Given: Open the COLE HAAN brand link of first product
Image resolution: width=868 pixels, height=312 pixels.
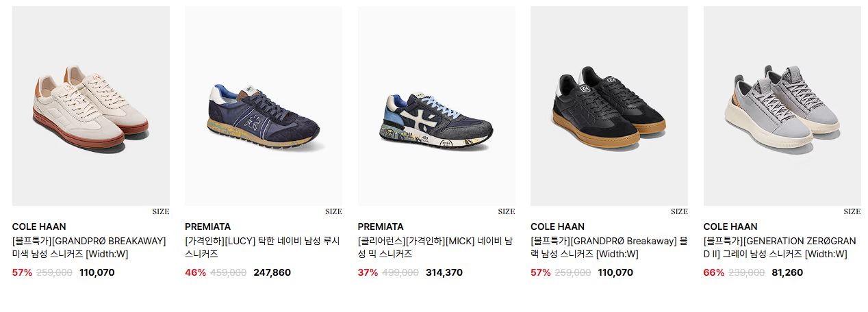Looking at the screenshot, I should click(39, 226).
